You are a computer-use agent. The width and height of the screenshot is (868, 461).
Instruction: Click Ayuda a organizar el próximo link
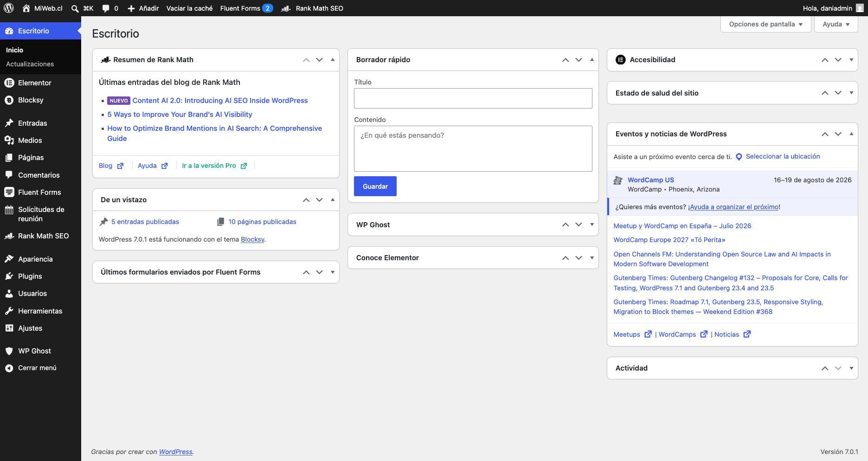point(734,207)
